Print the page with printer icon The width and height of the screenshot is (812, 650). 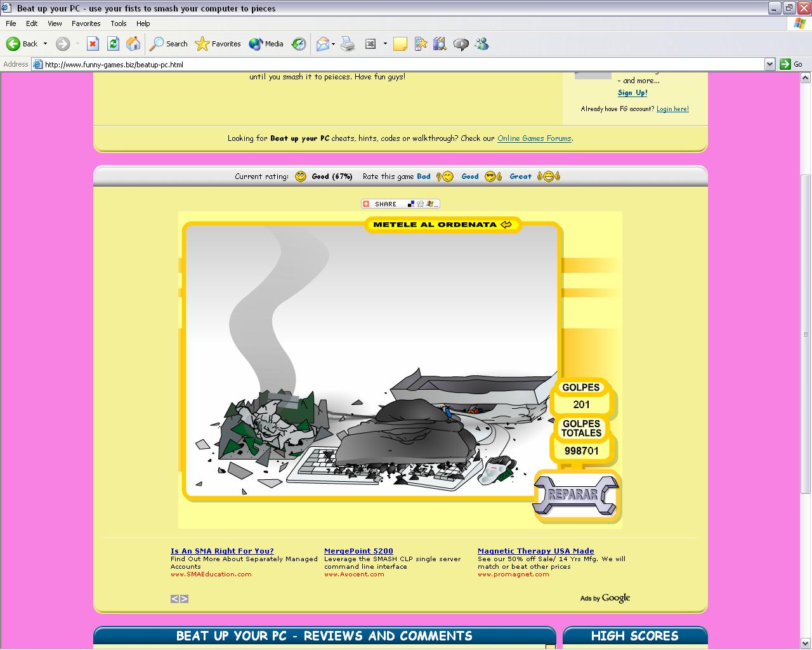tap(348, 44)
